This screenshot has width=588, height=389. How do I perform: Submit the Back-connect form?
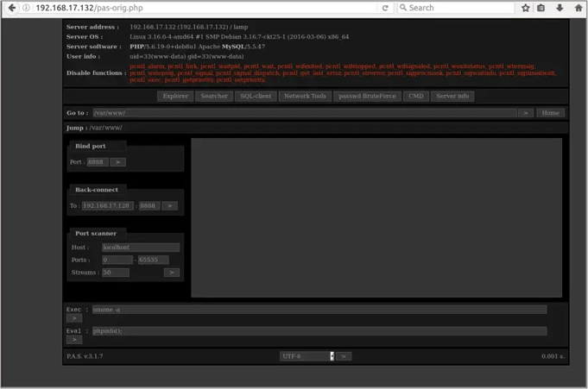(x=170, y=206)
